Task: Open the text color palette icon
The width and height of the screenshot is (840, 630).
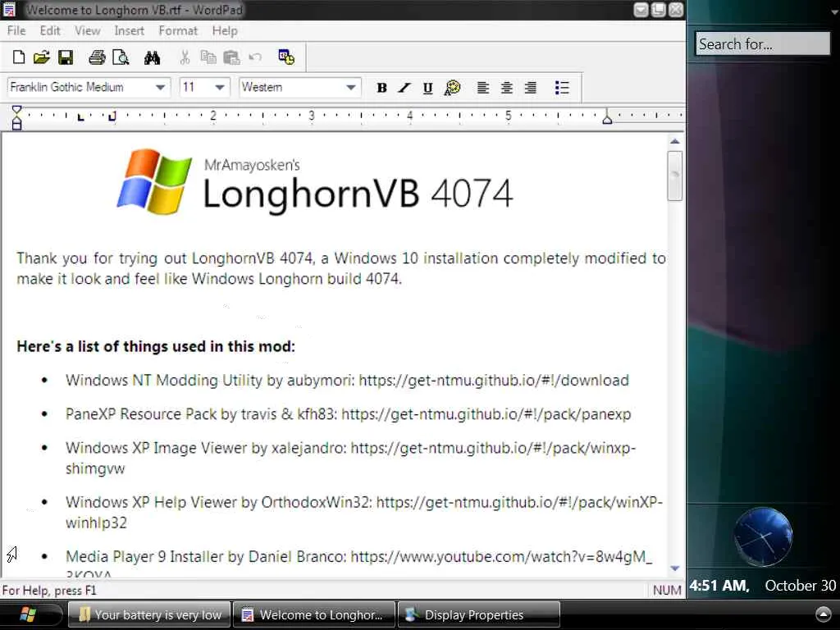Action: click(452, 88)
